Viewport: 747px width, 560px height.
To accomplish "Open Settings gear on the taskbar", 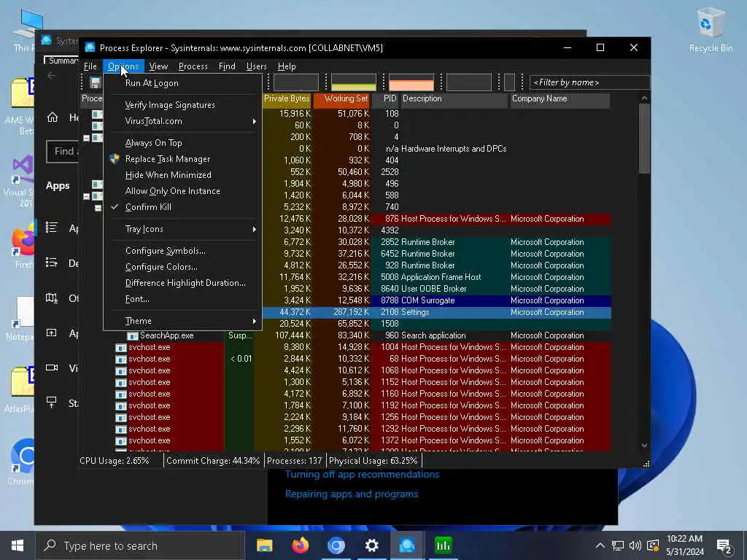I will point(371,545).
